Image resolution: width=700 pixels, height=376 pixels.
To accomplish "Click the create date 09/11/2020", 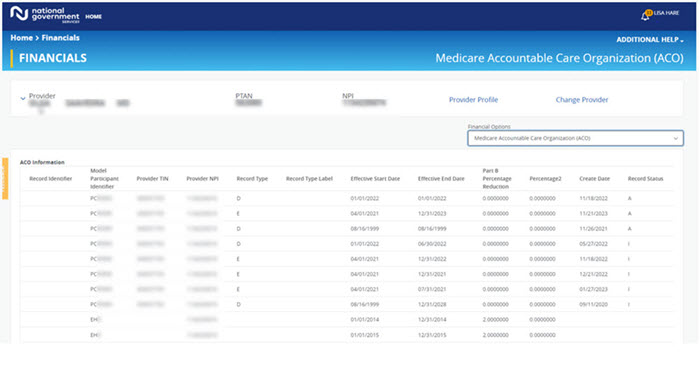I will click(x=593, y=305).
